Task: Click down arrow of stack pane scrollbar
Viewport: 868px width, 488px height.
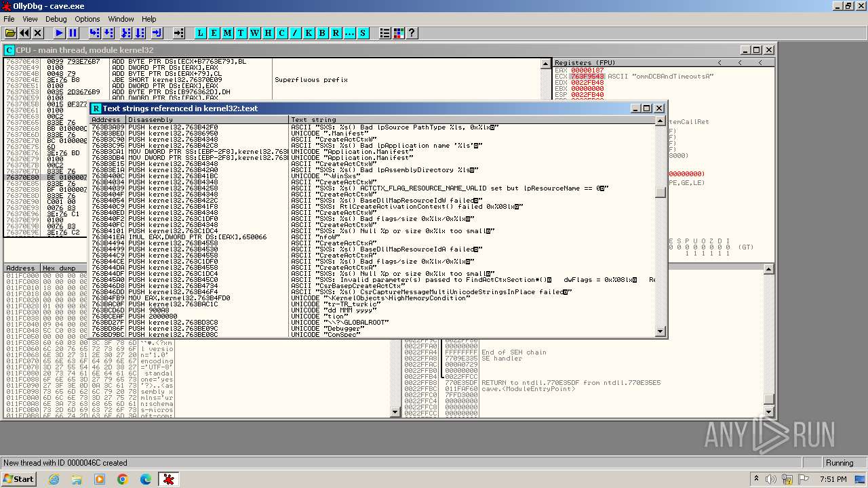Action: tap(768, 412)
